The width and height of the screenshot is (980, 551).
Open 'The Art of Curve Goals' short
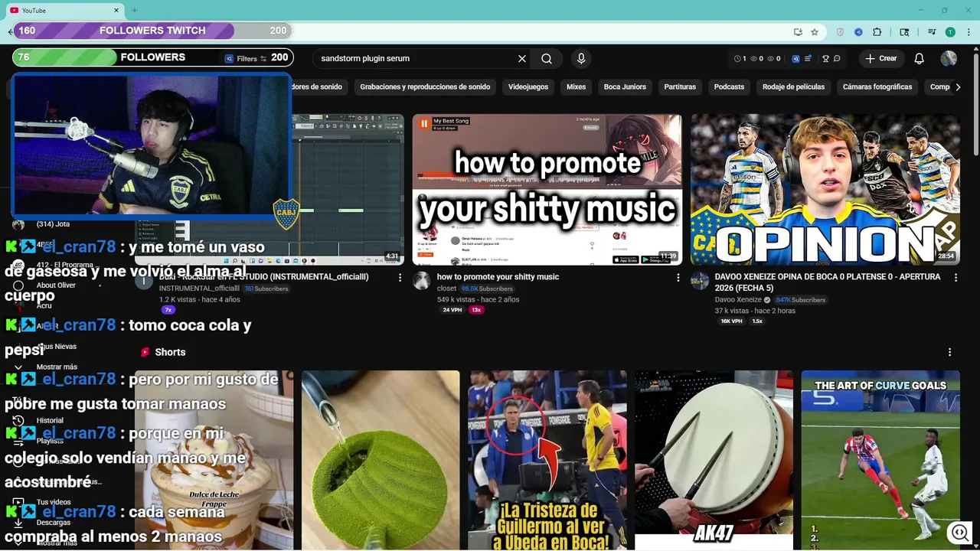click(x=880, y=461)
